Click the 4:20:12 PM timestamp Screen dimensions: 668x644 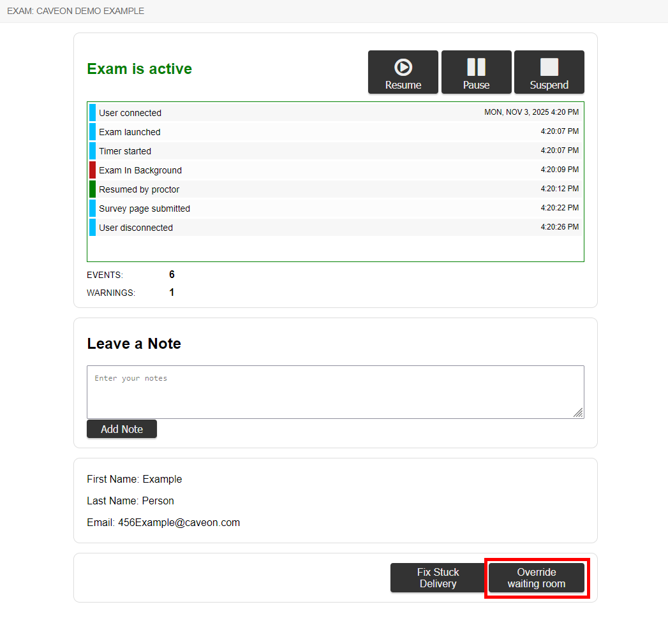[560, 189]
